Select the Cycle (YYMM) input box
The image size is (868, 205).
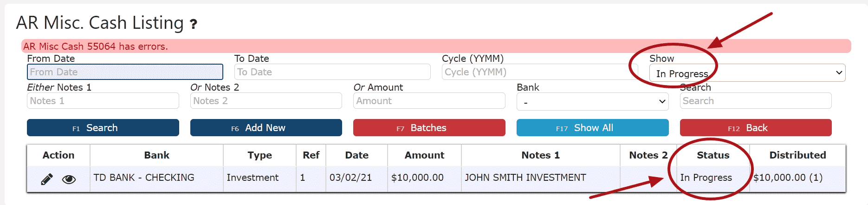coord(540,72)
